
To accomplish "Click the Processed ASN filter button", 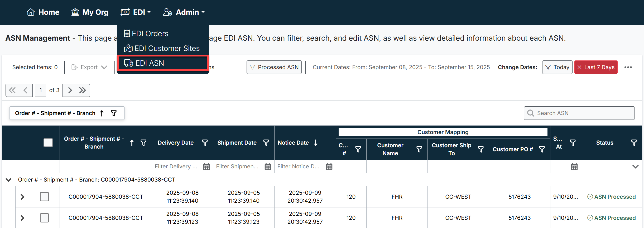I will [x=274, y=67].
